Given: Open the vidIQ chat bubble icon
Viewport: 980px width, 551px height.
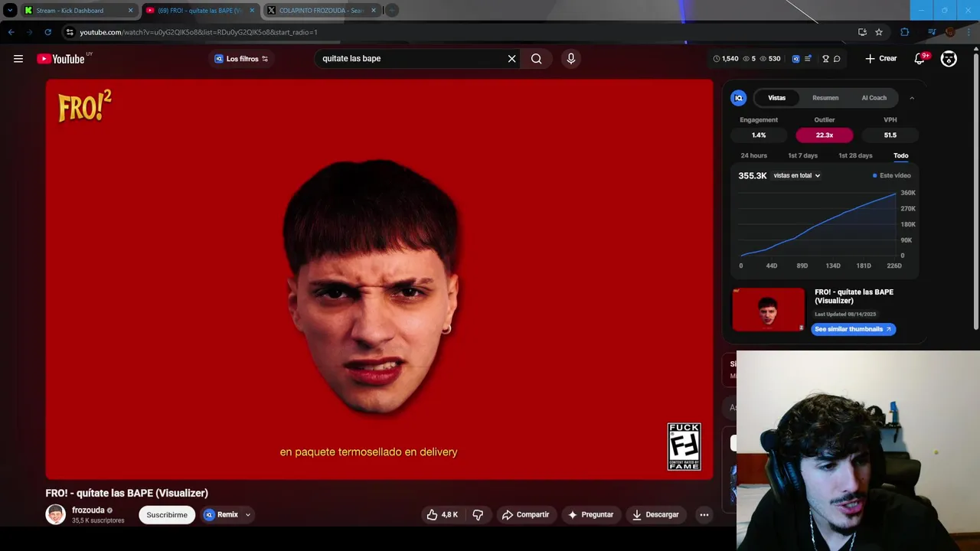Looking at the screenshot, I should click(x=837, y=59).
